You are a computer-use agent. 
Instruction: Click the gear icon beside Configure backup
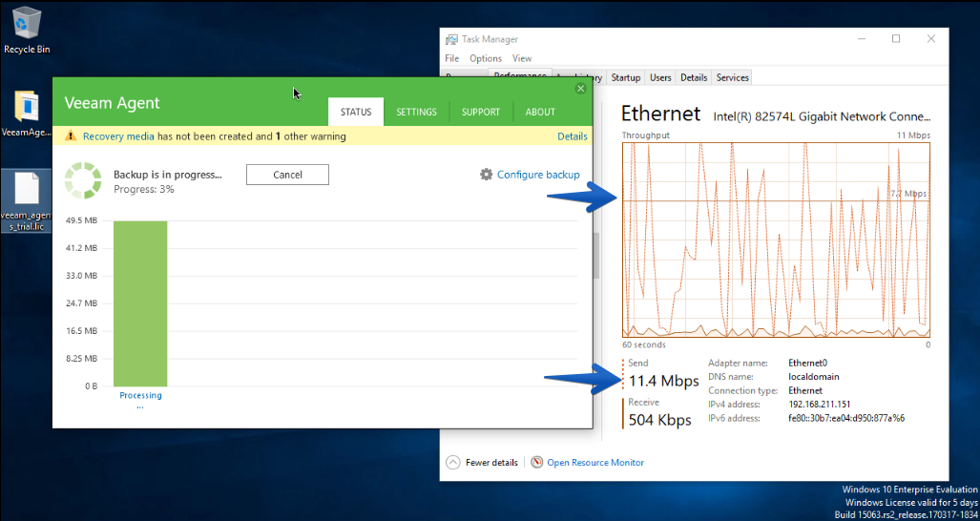pos(486,175)
